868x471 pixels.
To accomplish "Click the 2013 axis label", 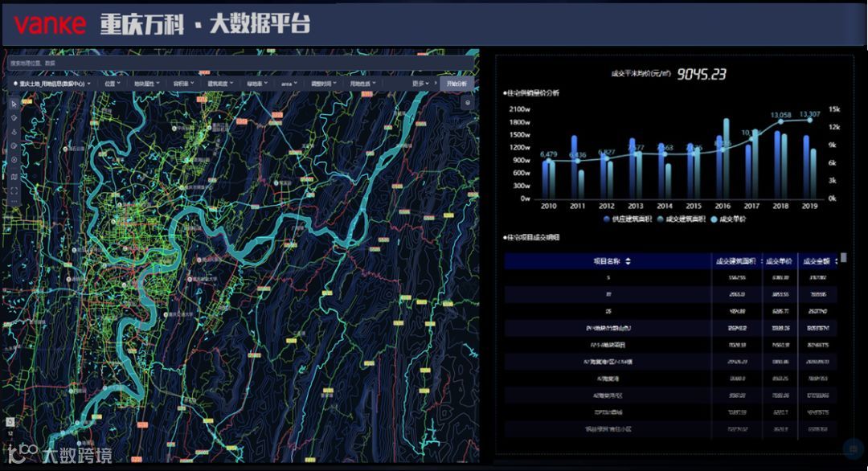I will (x=636, y=206).
